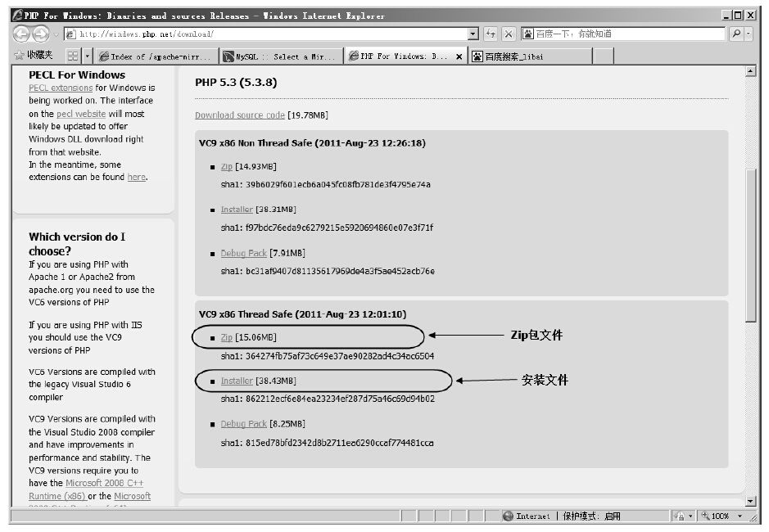769x532 pixels.
Task: Close the PHP For Windows tab
Action: [x=459, y=56]
